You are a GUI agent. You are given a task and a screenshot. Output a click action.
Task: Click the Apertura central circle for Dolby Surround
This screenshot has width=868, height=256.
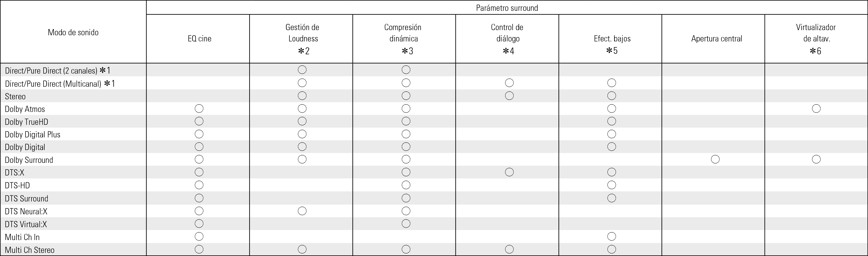pyautogui.click(x=715, y=159)
